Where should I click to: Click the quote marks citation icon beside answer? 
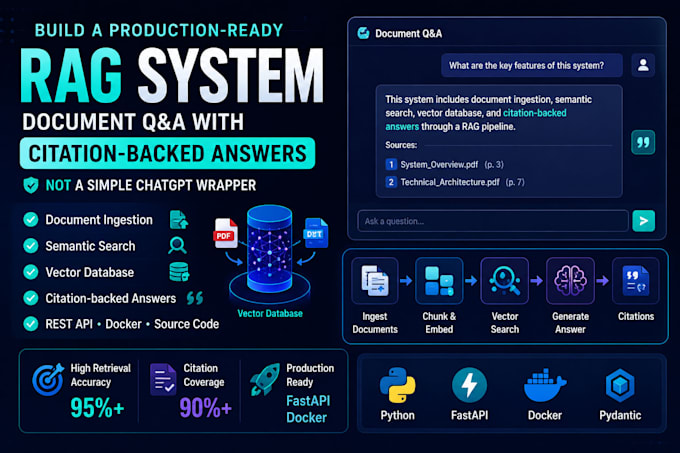pyautogui.click(x=643, y=142)
